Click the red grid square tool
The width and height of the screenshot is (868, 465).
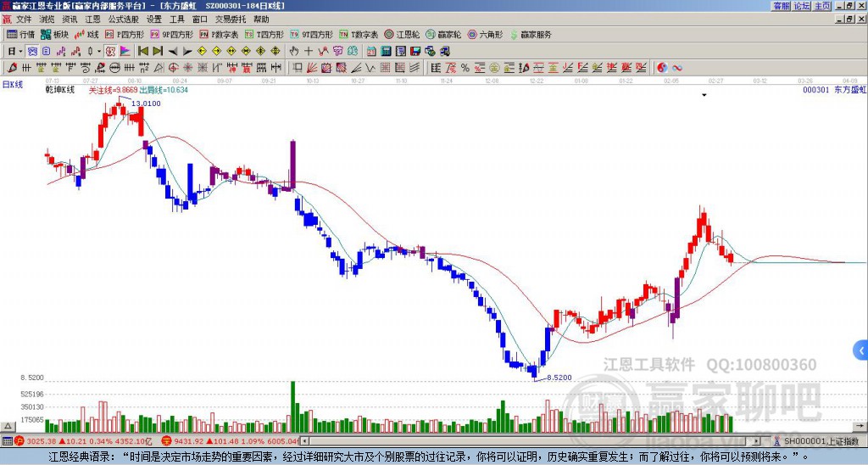click(x=386, y=68)
